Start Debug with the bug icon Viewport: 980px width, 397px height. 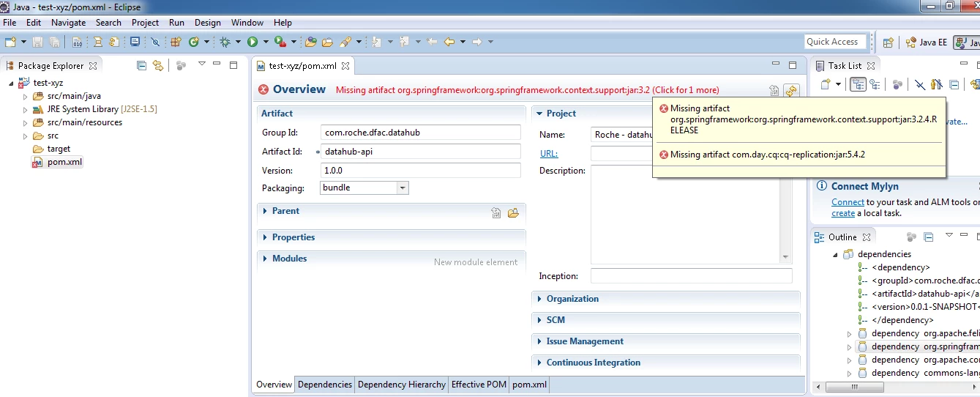point(225,42)
